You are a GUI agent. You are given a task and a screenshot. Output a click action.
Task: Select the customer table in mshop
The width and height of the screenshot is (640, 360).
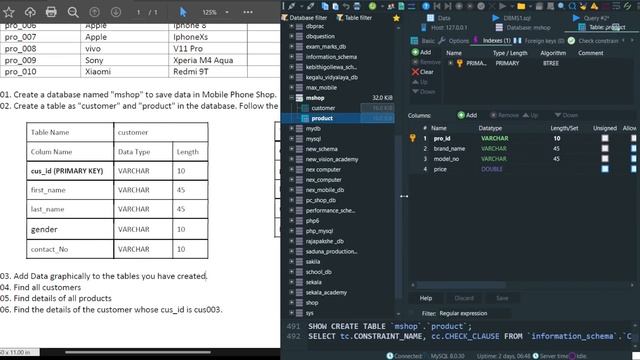(x=323, y=108)
